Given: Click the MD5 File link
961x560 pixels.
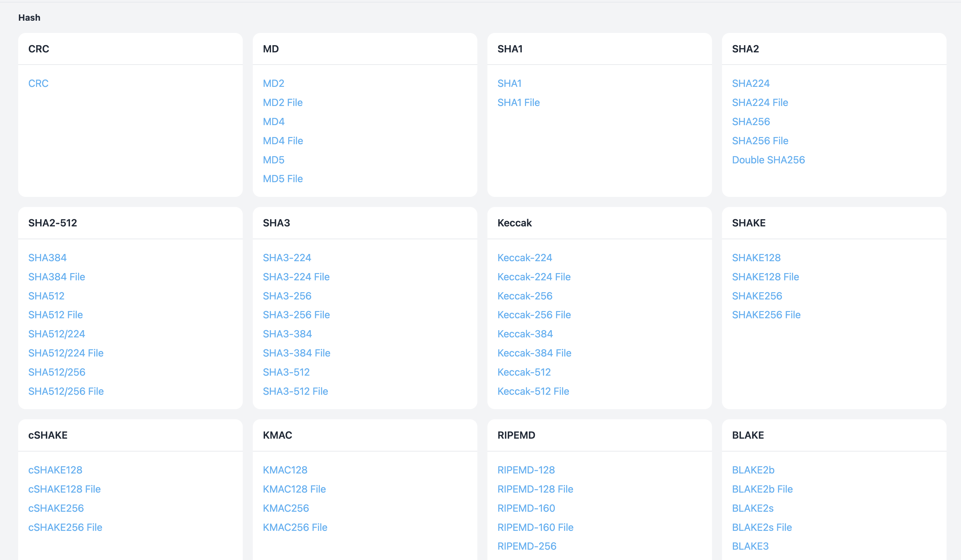Looking at the screenshot, I should [283, 179].
